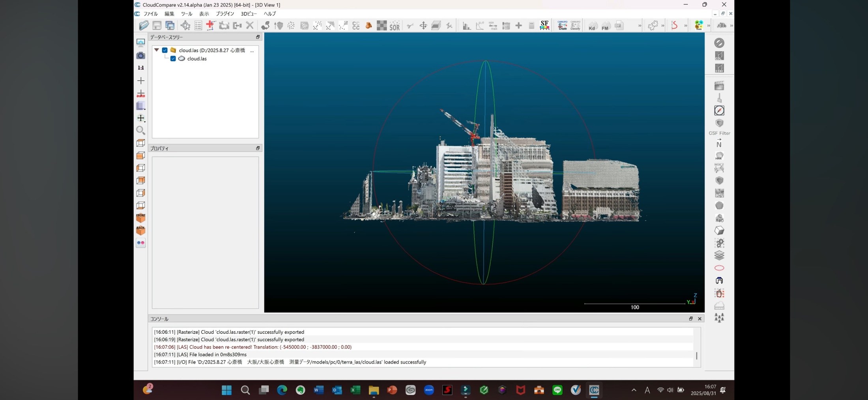Screen dimensions: 868x400
Task: Open CANUPO Create plugin
Action: 563,26
